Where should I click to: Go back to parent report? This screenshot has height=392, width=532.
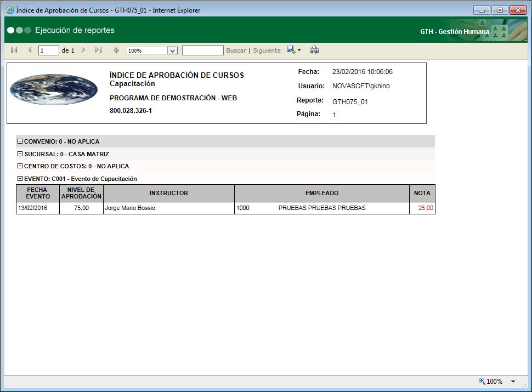116,50
